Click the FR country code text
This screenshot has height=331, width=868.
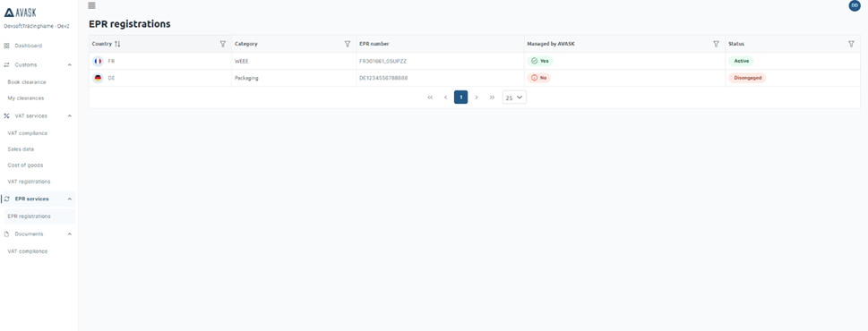(111, 61)
